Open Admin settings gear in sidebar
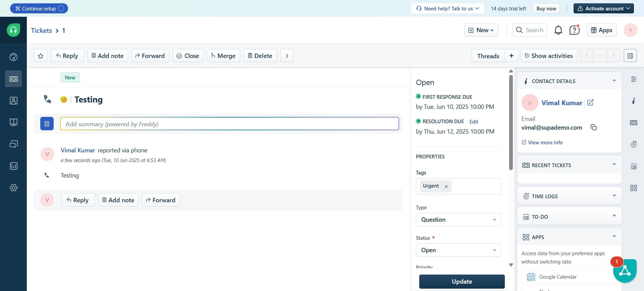This screenshot has width=644, height=291. 13,188
